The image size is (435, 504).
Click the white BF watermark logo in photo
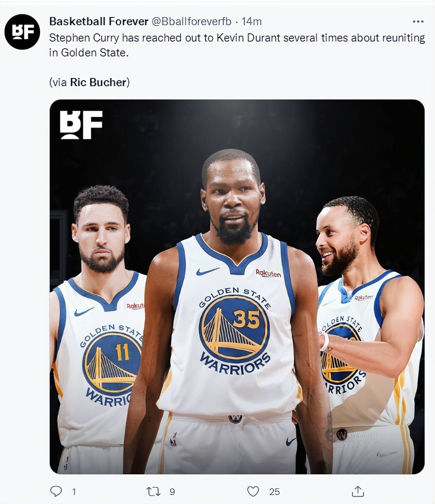tap(81, 125)
